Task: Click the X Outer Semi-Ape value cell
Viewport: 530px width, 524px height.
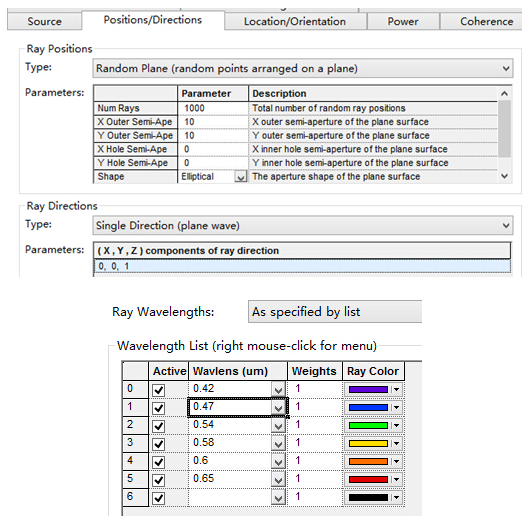Action: click(x=213, y=122)
